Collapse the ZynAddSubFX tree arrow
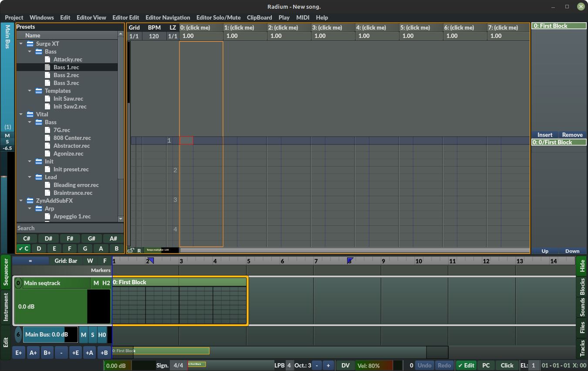The image size is (588, 371). tap(21, 201)
